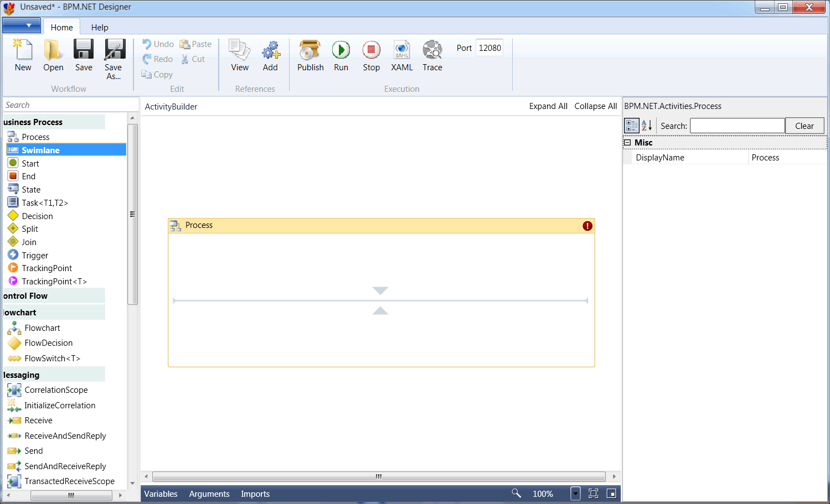Viewport: 830px width, 504px height.
Task: Switch to the Home ribbon tab
Action: (62, 27)
